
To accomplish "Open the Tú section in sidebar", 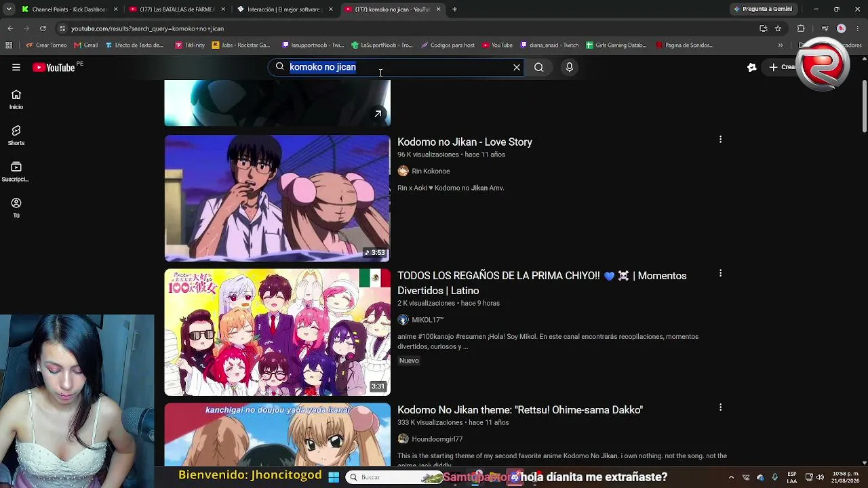I will coord(16,208).
